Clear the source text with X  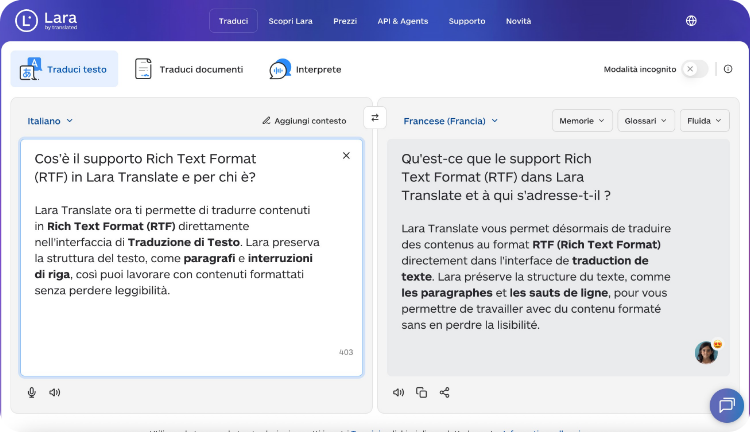pos(346,155)
